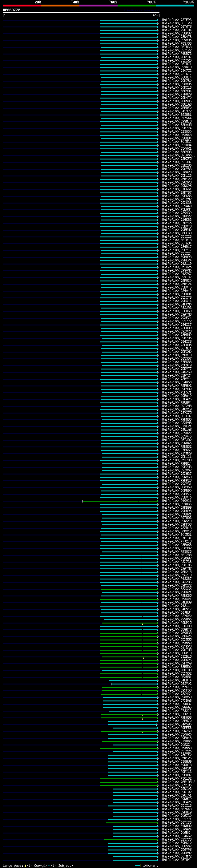Select hit UniRef100_A7PT31
Viewport: 197px width, 868px height.
pos(176,538)
